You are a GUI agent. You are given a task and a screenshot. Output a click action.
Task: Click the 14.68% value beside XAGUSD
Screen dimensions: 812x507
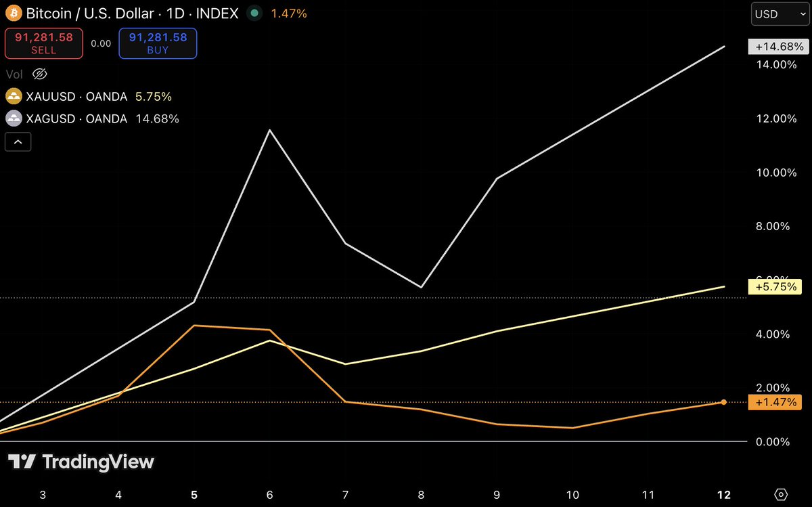[x=157, y=118]
